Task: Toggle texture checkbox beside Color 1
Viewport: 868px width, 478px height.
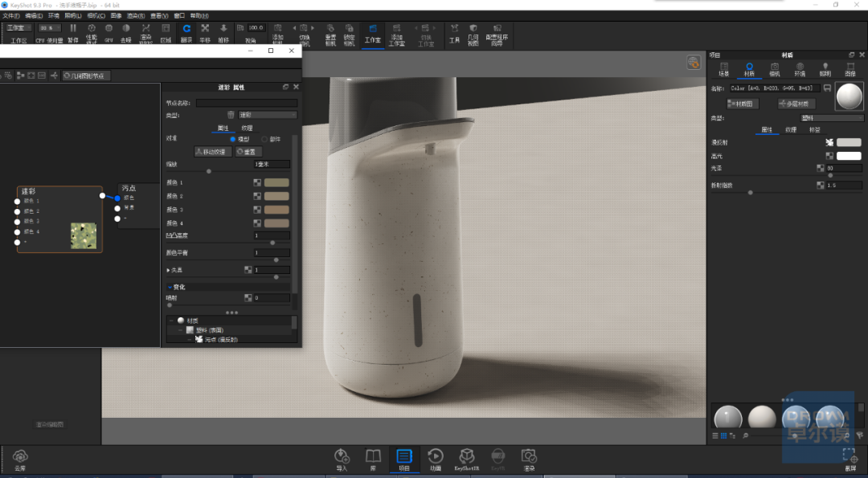Action: (257, 182)
